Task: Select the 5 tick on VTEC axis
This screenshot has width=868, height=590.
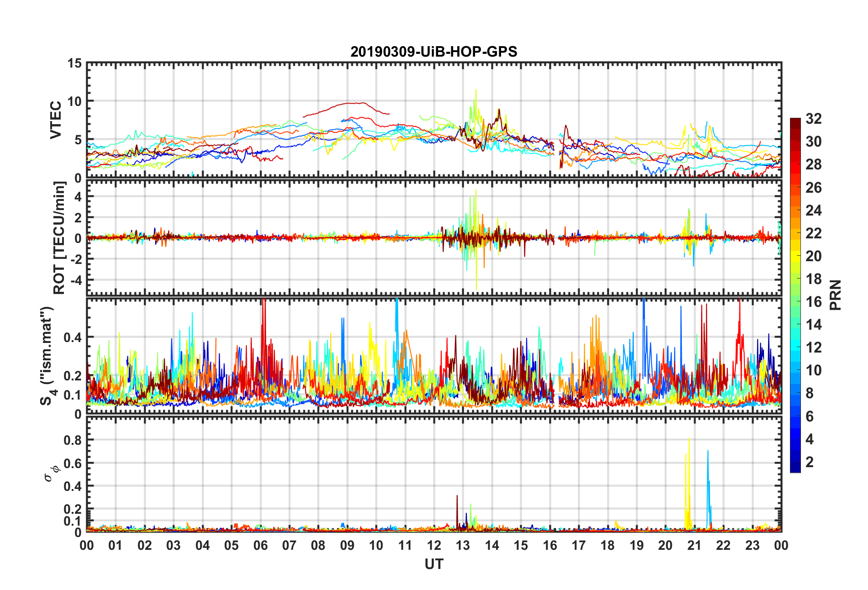Action: click(78, 140)
